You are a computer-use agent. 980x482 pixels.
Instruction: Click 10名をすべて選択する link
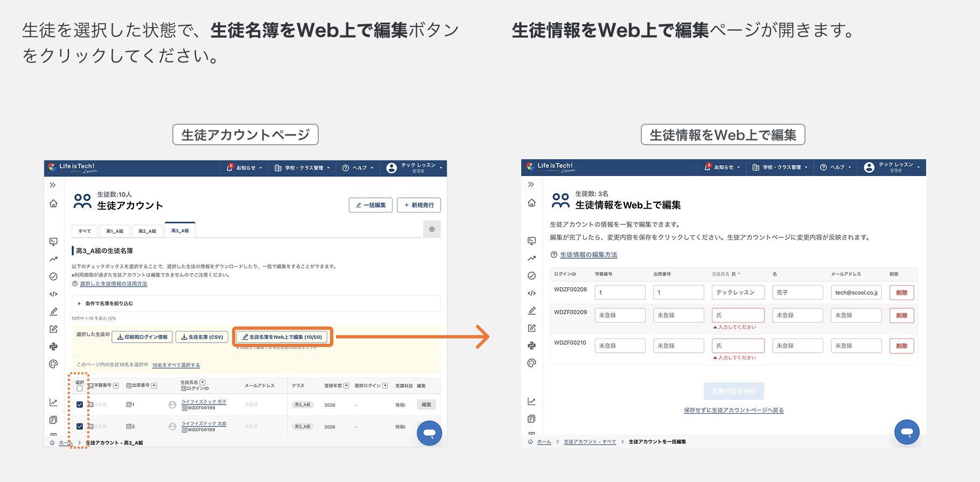pyautogui.click(x=176, y=365)
